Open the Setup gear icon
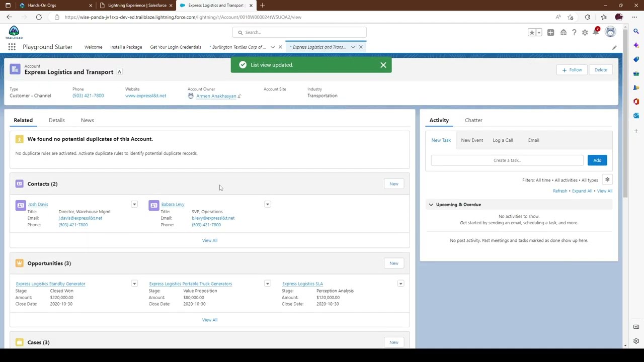This screenshot has width=644, height=362. 585,32
